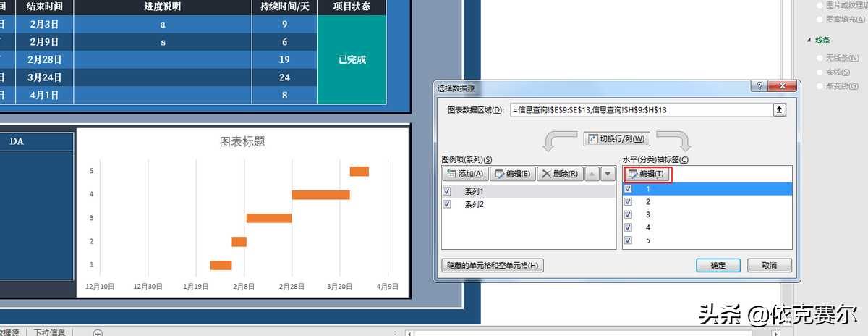Open hidden and empty cells settings

pyautogui.click(x=492, y=266)
